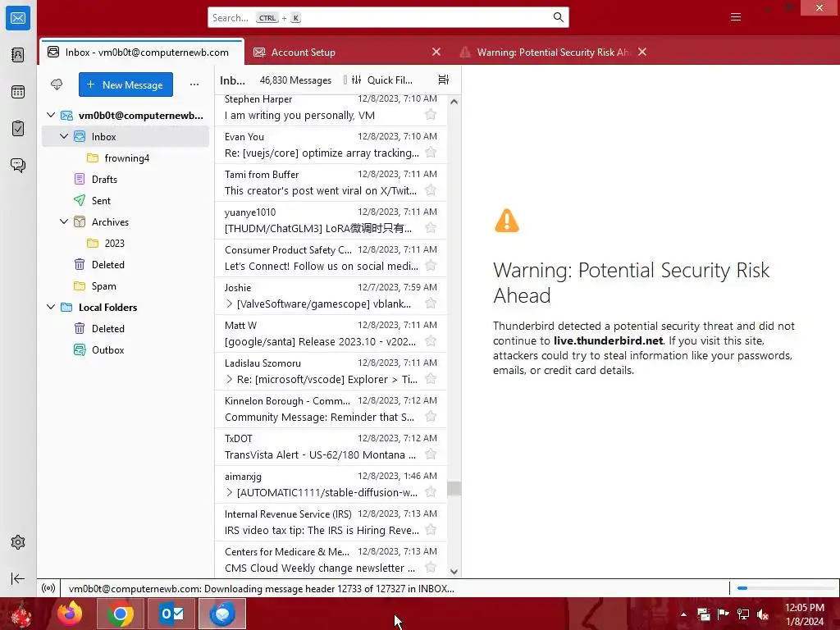Open the 2023 archive folder
840x630 pixels.
[126, 243]
